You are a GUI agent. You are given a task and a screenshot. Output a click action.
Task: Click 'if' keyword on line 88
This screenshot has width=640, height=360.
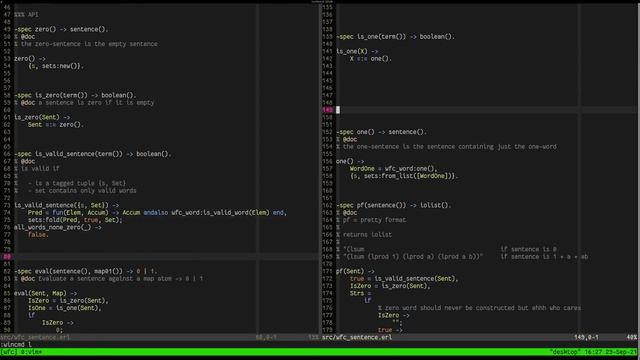pos(31,316)
